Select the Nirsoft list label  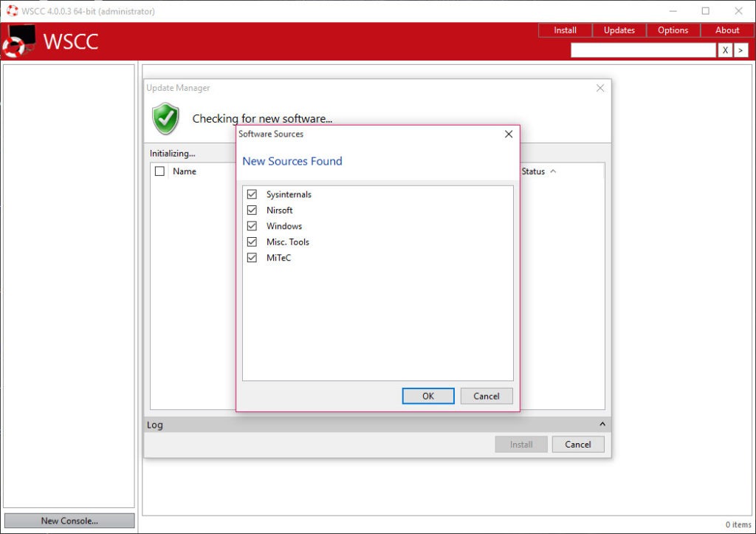pyautogui.click(x=280, y=210)
